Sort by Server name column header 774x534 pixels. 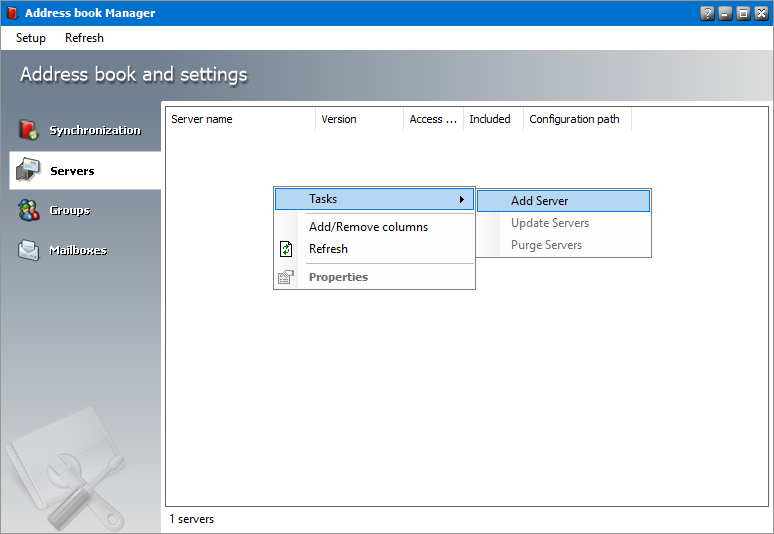(240, 119)
